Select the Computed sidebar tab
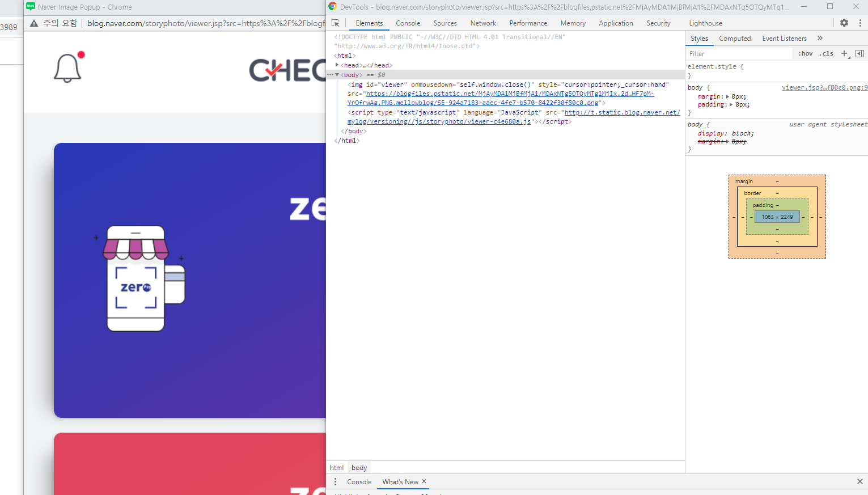The height and width of the screenshot is (495, 868). 735,39
